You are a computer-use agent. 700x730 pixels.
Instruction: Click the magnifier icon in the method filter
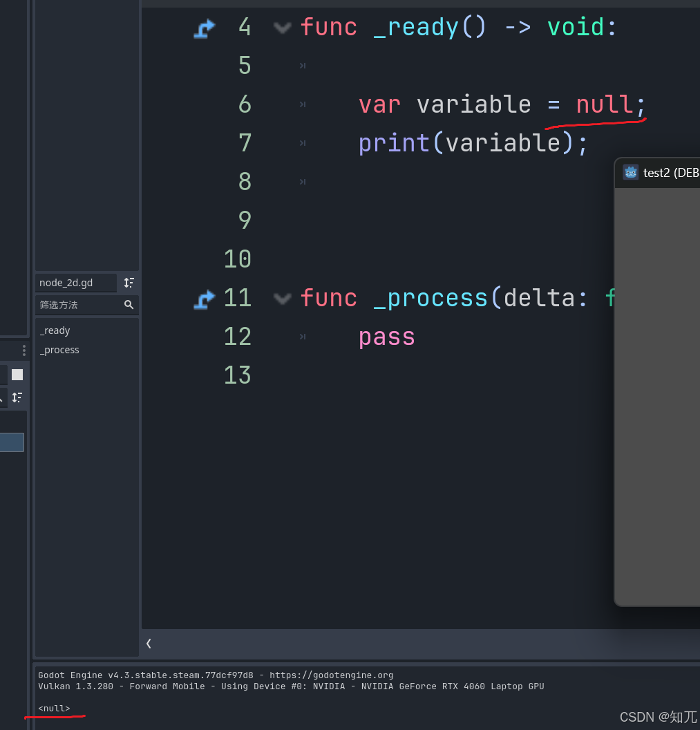(129, 305)
